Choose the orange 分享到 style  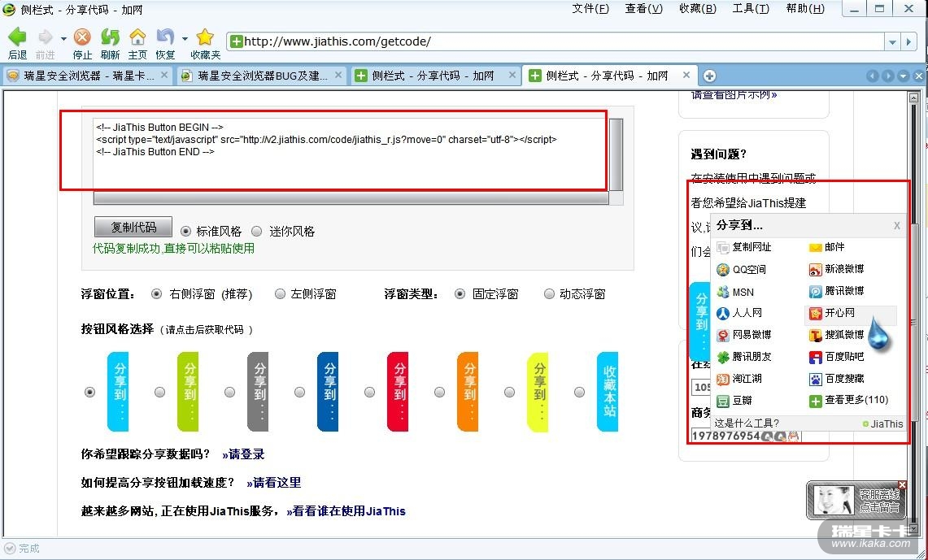[468, 392]
